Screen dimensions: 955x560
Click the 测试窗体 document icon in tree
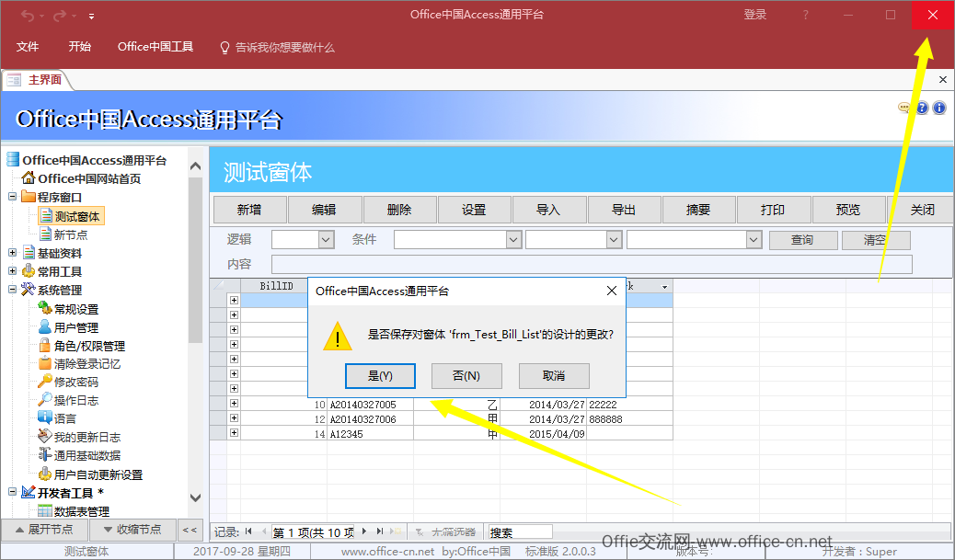click(x=46, y=215)
